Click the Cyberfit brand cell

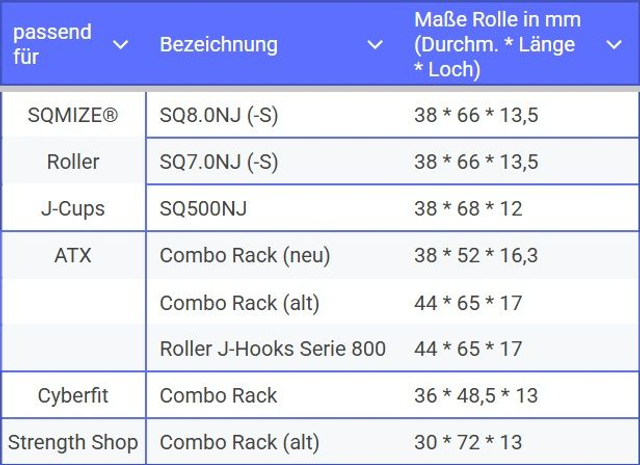coord(73,396)
